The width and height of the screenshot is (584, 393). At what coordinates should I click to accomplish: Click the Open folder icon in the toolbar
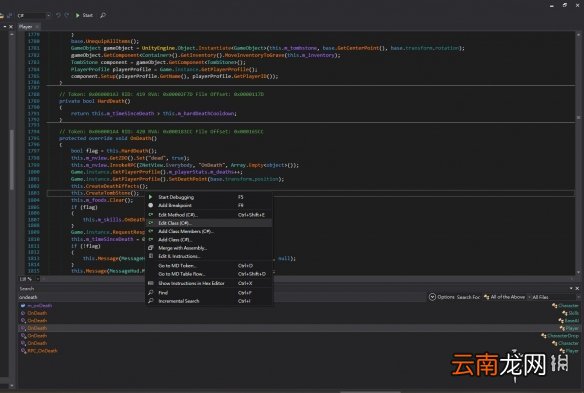tap(1, 15)
